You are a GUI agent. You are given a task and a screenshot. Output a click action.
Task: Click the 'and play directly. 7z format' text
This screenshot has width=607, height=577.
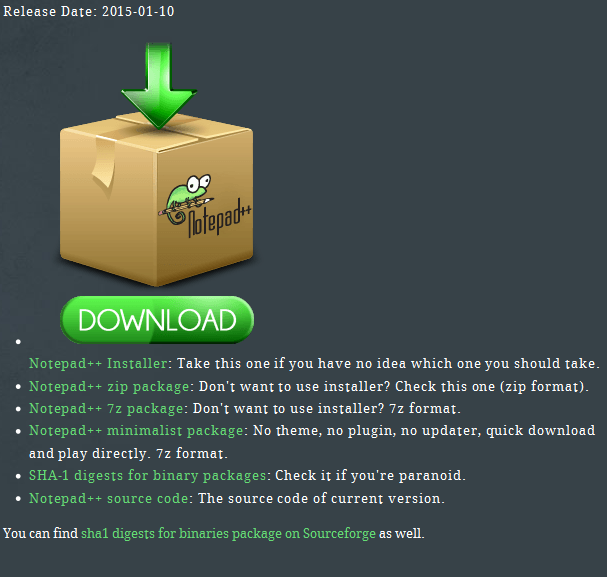tap(128, 453)
